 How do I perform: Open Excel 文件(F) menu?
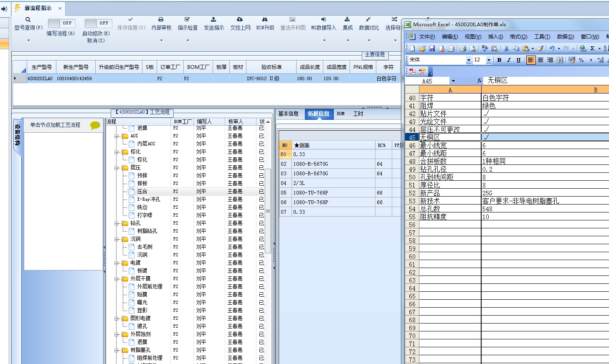[x=427, y=37]
